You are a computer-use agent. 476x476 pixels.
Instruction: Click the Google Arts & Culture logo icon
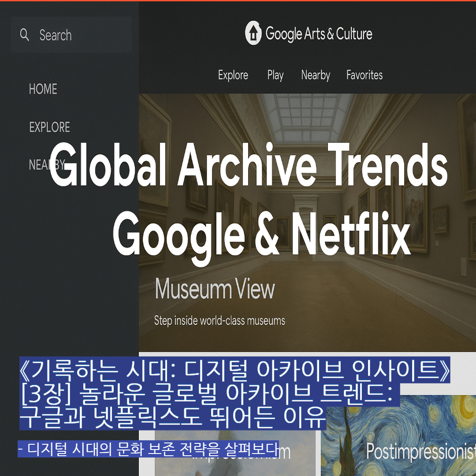(x=253, y=33)
